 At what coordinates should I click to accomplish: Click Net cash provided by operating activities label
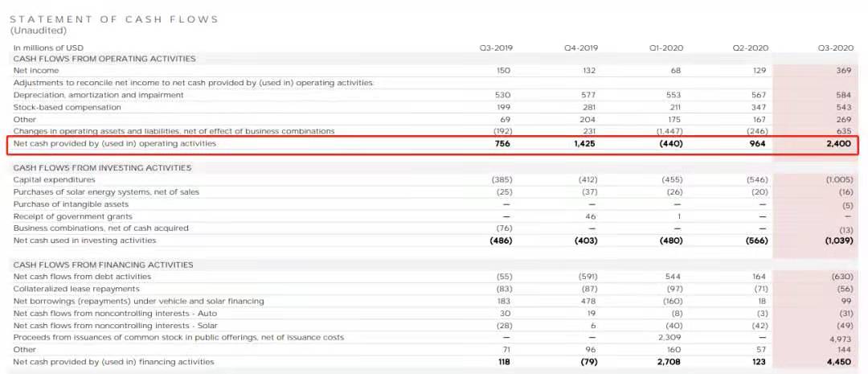pyautogui.click(x=114, y=144)
